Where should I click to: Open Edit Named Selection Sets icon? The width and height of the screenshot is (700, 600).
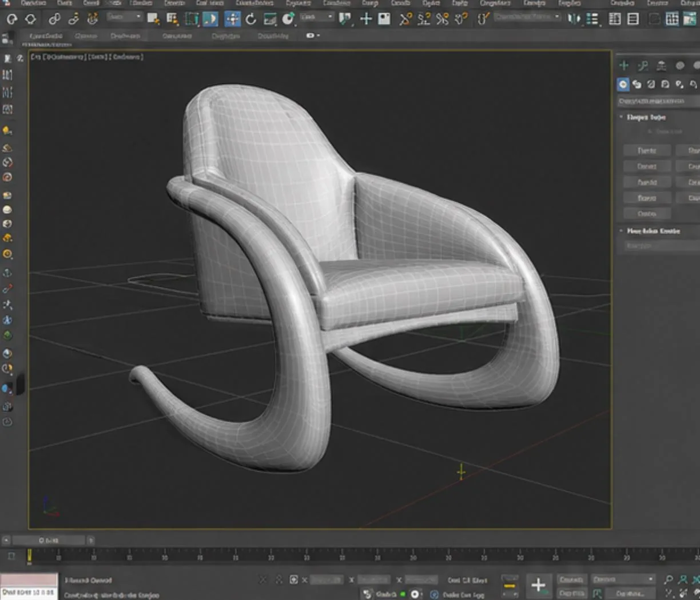(483, 19)
